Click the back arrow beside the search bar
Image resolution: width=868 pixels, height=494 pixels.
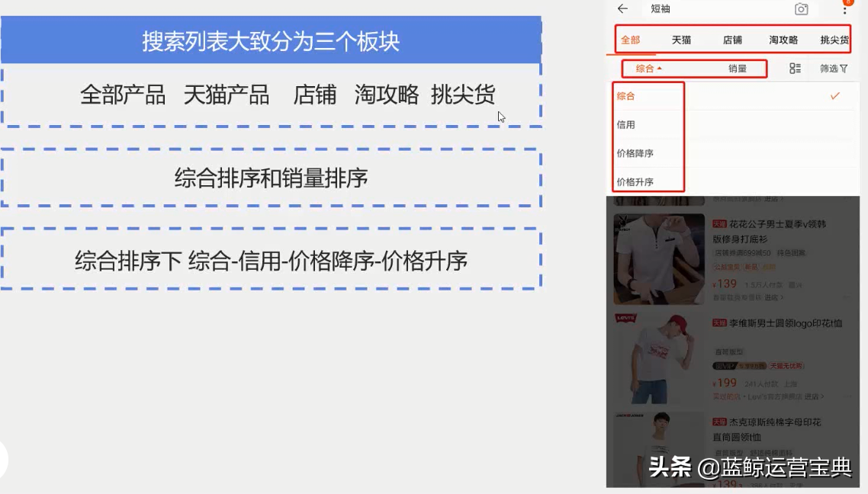tap(622, 8)
